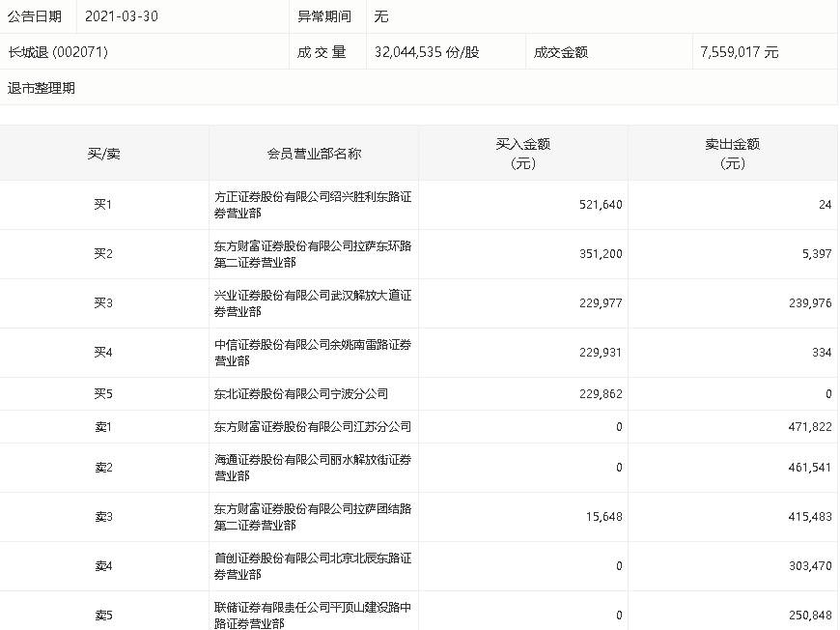Click buy amount 229,977
840x630 pixels.
[601, 303]
